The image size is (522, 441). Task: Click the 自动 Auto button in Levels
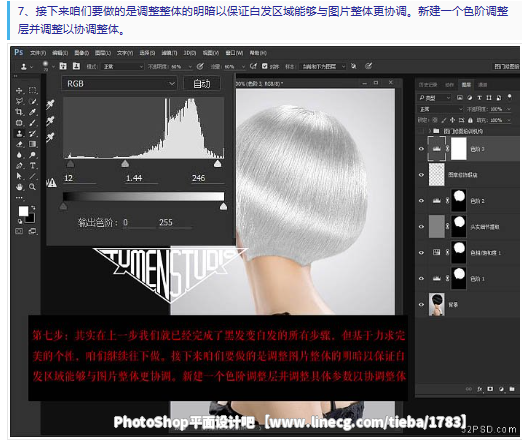(x=202, y=84)
